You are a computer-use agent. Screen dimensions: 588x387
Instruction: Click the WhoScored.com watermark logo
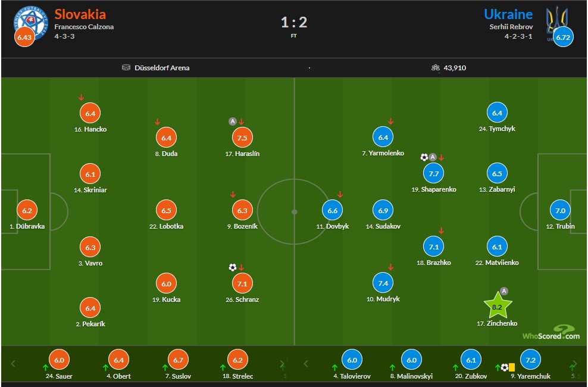pyautogui.click(x=551, y=333)
